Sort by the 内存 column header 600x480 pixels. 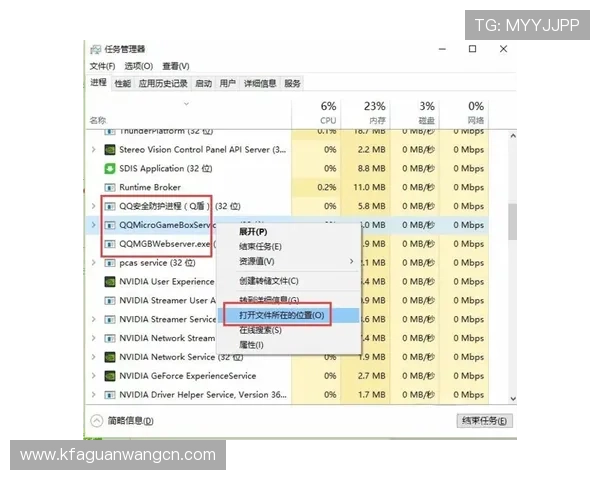[x=365, y=113]
